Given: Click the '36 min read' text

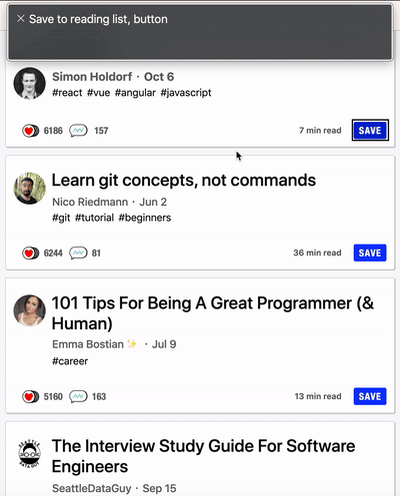Looking at the screenshot, I should click(x=317, y=253).
